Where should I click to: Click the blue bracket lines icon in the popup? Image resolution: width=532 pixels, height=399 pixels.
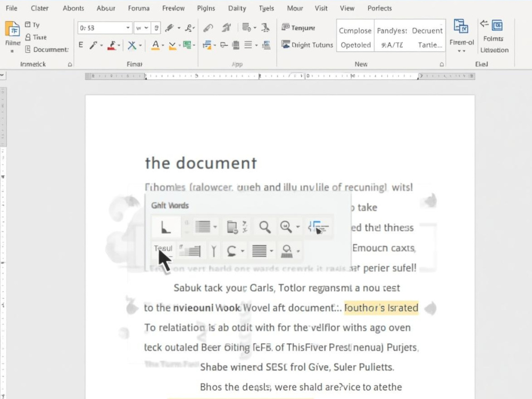click(x=318, y=227)
